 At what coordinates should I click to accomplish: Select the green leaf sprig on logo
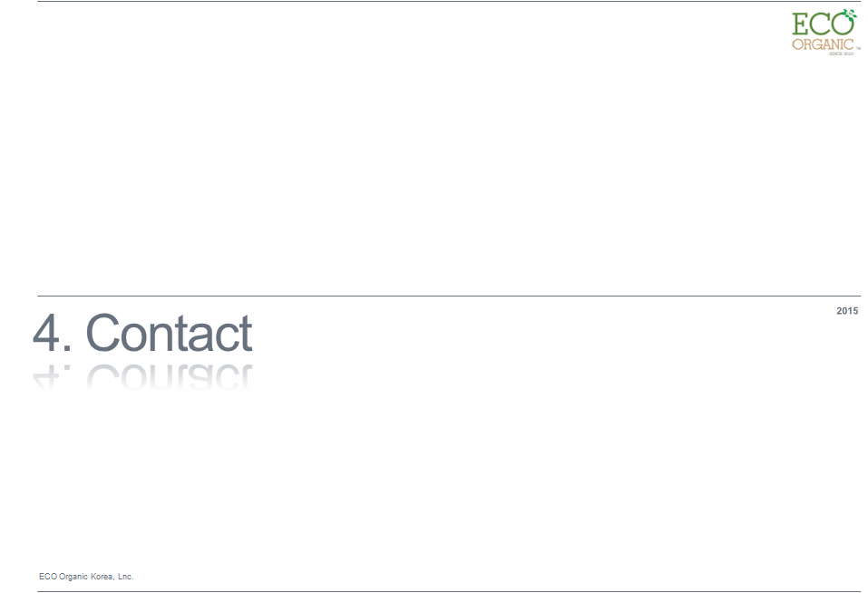point(849,14)
